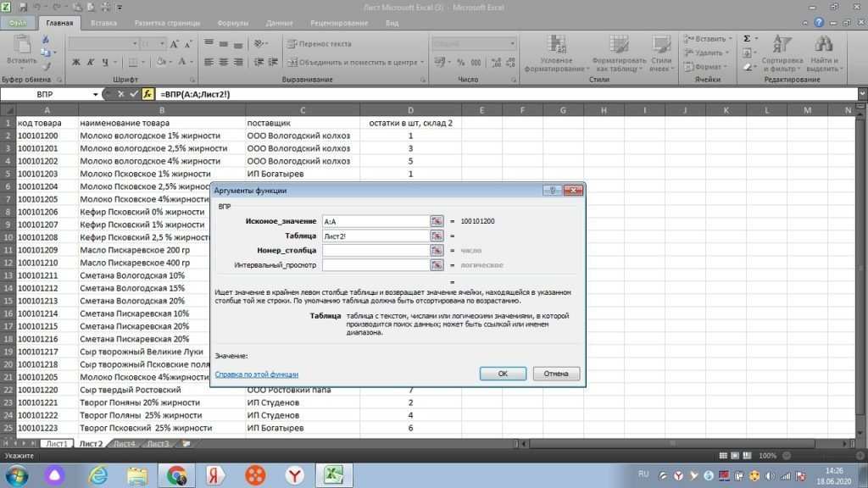Expand the number format dropdown
This screenshot has width=868, height=488.
(x=499, y=43)
